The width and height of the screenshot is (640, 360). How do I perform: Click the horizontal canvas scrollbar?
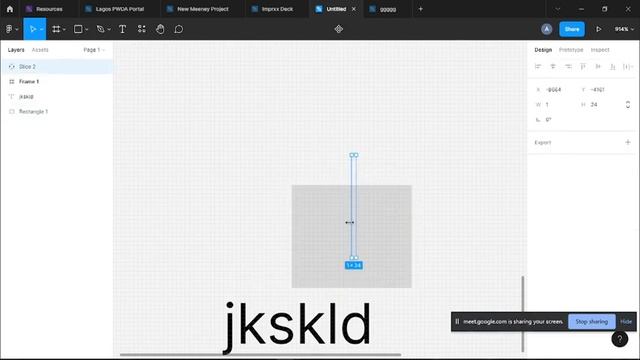coord(260,354)
